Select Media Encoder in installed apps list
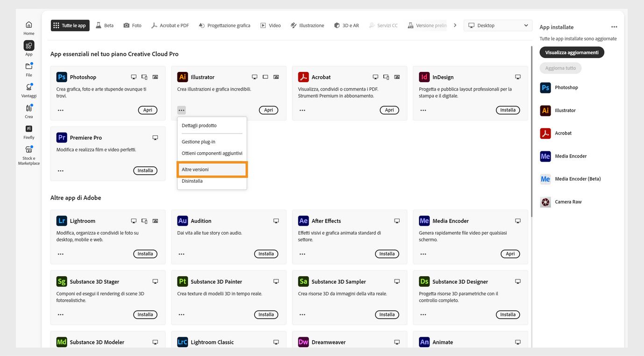Image resolution: width=644 pixels, height=356 pixels. point(563,157)
